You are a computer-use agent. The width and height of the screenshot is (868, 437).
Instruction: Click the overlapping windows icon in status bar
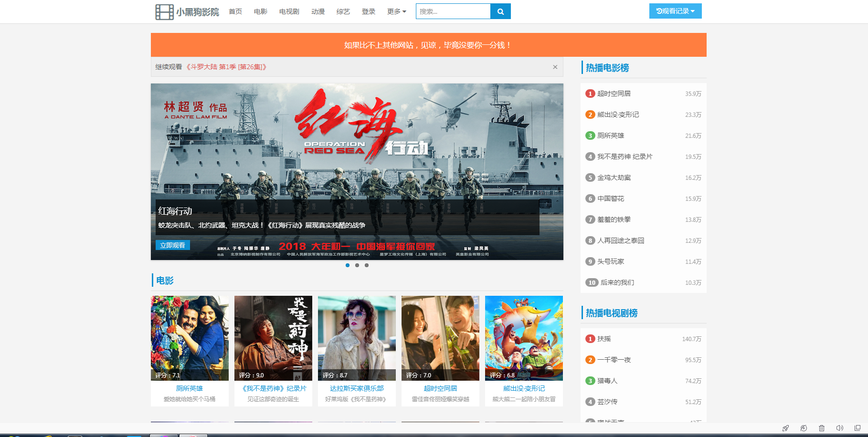pos(857,428)
